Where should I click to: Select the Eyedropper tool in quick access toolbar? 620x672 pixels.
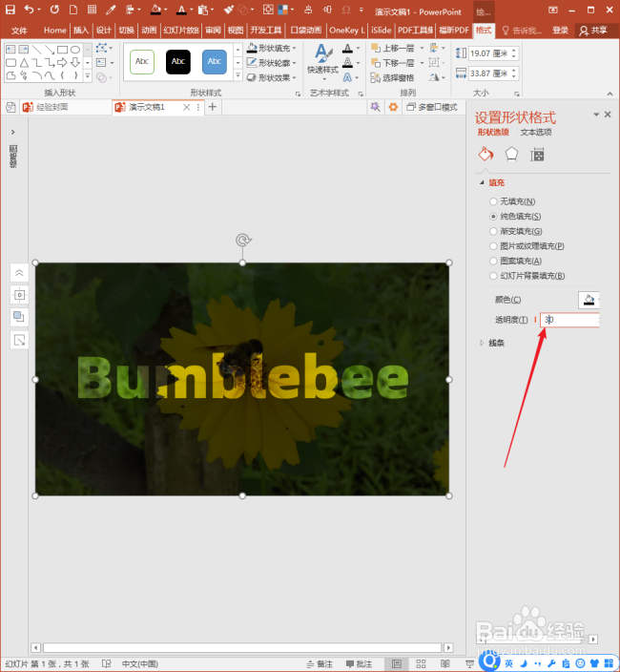111,10
